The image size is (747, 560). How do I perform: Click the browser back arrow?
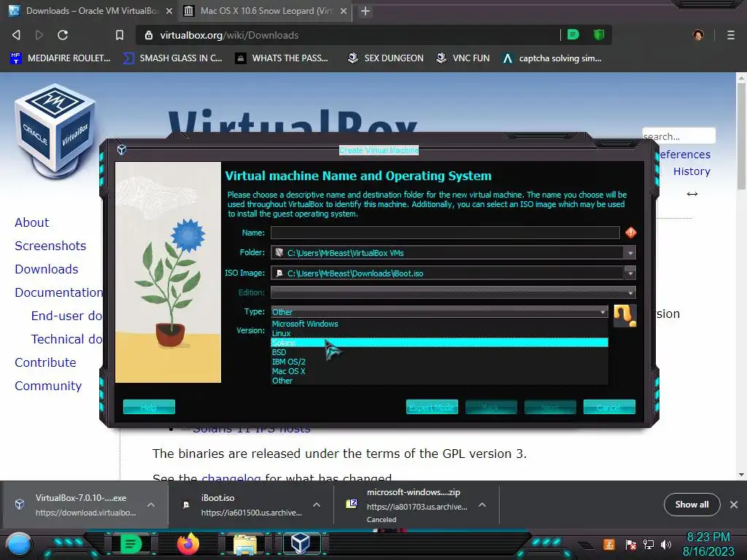point(16,35)
